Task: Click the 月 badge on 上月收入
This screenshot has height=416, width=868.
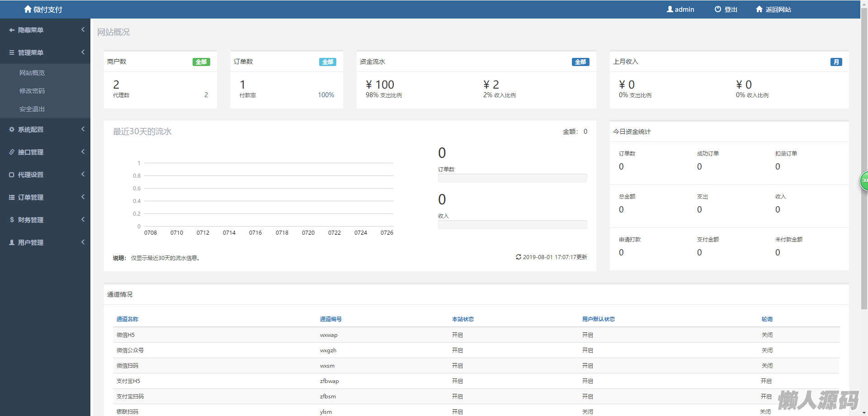Action: 836,62
